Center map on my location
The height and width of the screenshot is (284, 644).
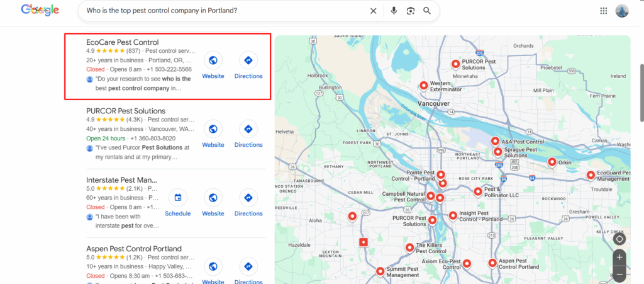(619, 239)
